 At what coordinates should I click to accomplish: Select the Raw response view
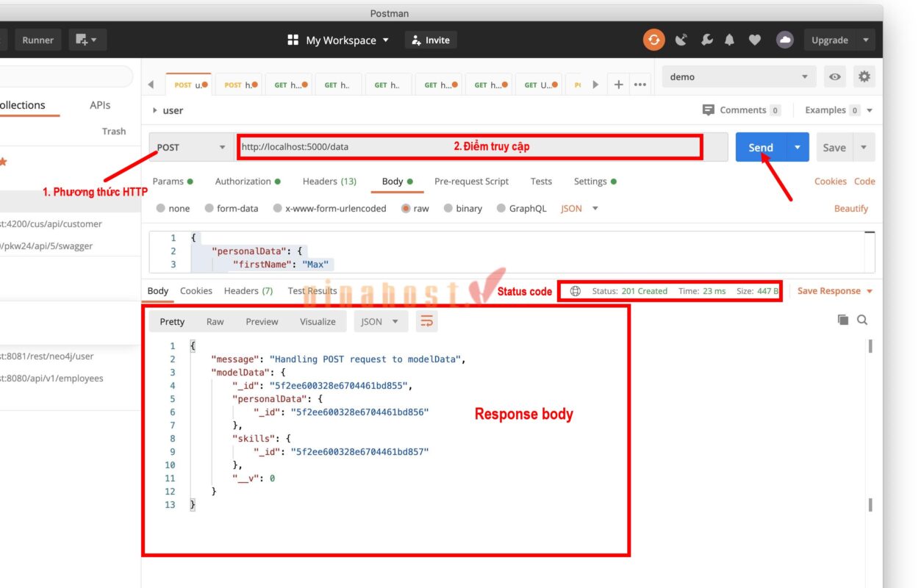pyautogui.click(x=215, y=321)
